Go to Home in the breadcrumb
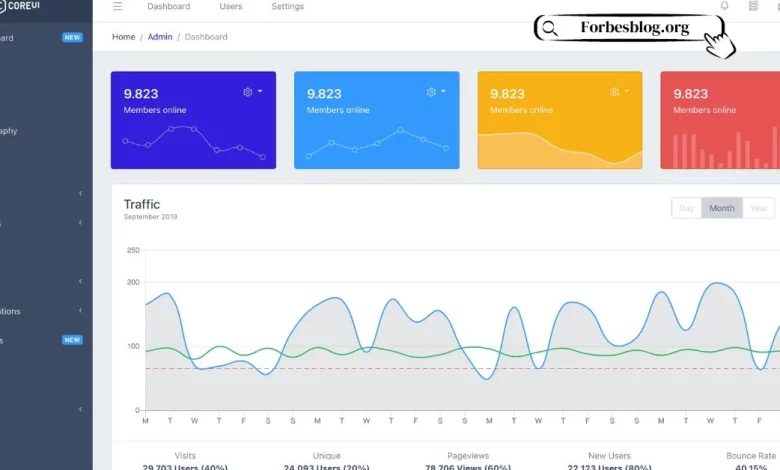Image resolution: width=780 pixels, height=470 pixels. (x=123, y=37)
